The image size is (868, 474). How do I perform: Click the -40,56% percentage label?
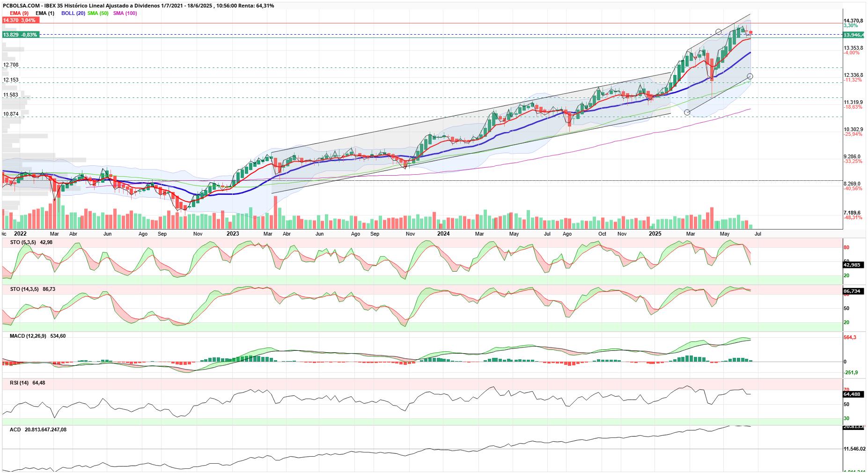point(853,188)
